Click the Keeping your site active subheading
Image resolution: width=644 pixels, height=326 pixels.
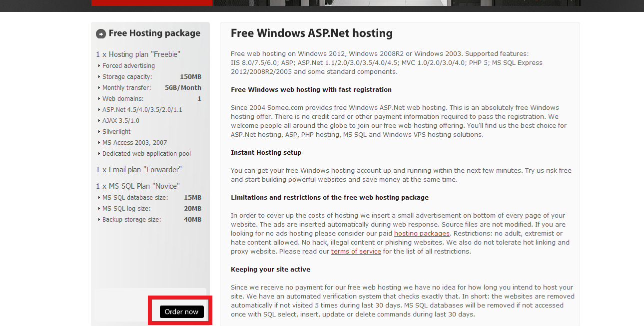click(270, 270)
